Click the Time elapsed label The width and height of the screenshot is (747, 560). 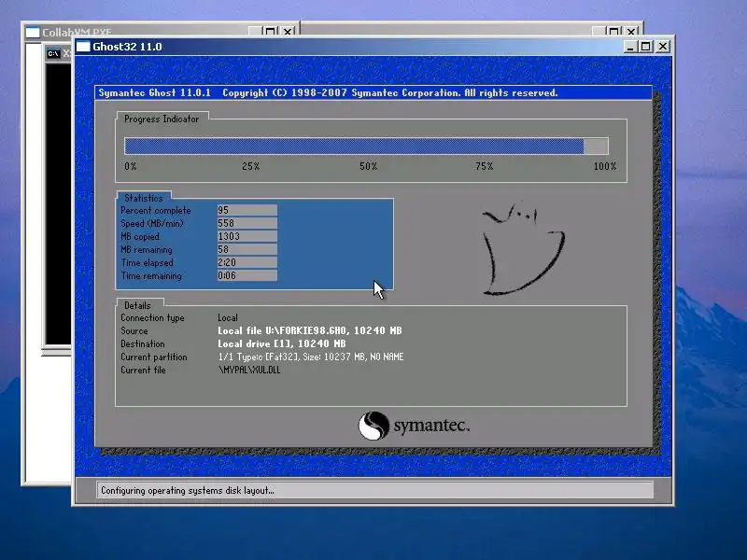(x=147, y=263)
